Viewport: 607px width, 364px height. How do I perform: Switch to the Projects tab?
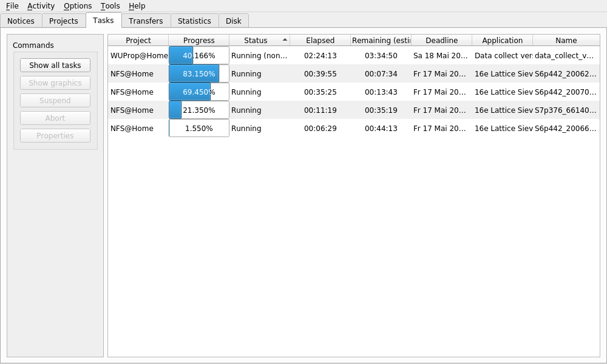[x=64, y=21]
